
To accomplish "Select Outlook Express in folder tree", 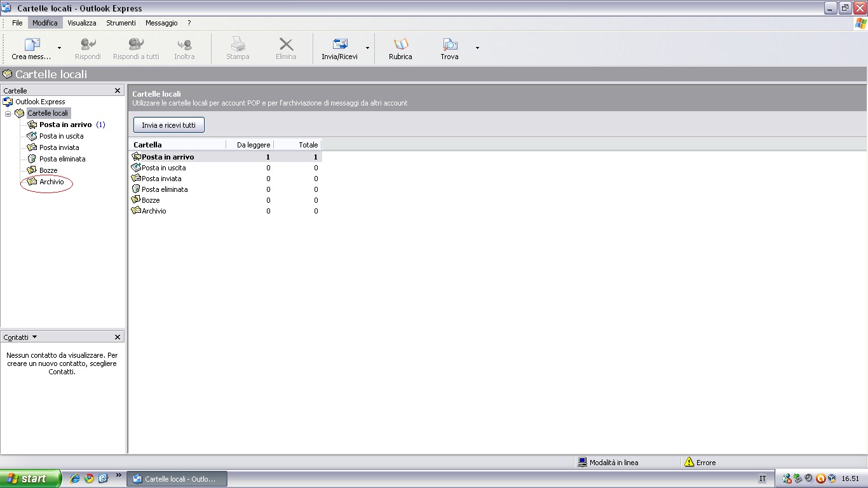I will 40,102.
